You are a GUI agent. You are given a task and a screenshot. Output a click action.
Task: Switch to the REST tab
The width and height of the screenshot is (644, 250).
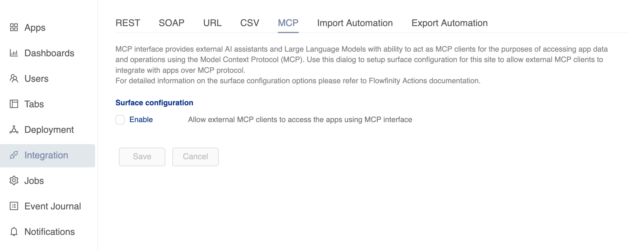[128, 23]
